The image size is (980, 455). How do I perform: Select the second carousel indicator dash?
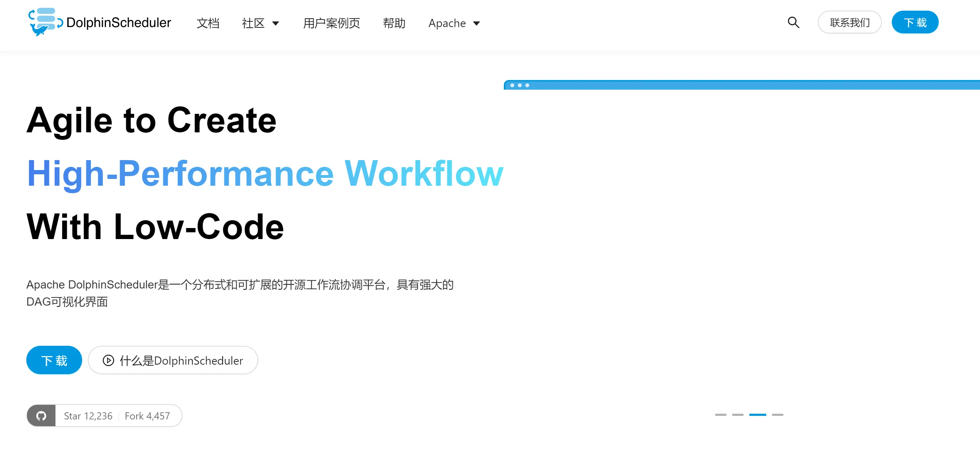[x=737, y=414]
